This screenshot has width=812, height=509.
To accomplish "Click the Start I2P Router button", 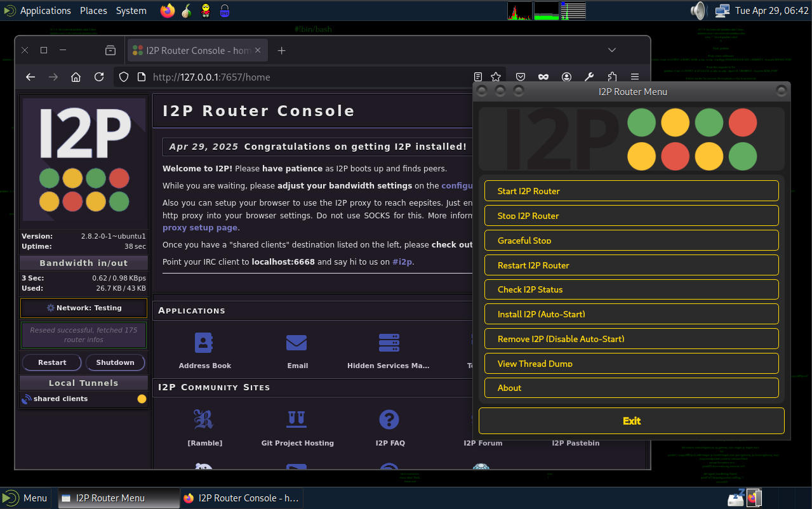I will [x=632, y=191].
